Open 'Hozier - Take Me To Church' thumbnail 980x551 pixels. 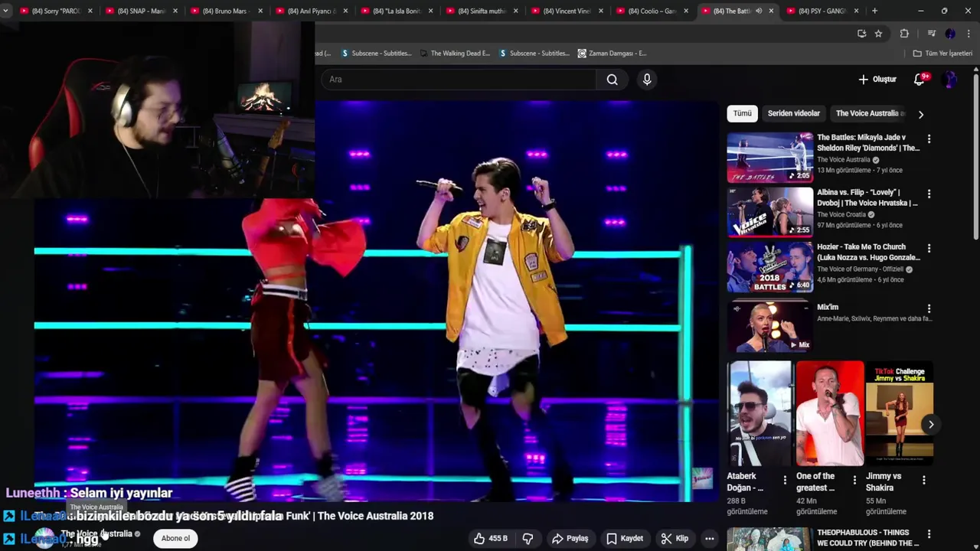tap(770, 267)
